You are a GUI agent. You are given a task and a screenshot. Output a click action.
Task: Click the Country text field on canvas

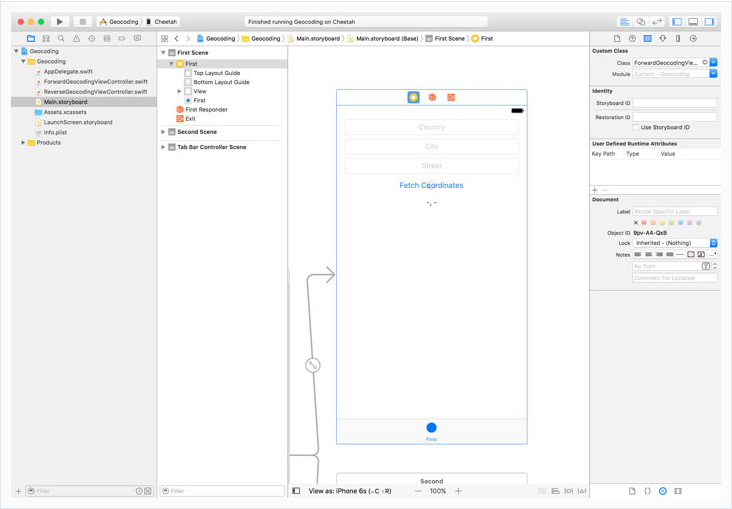pos(431,127)
